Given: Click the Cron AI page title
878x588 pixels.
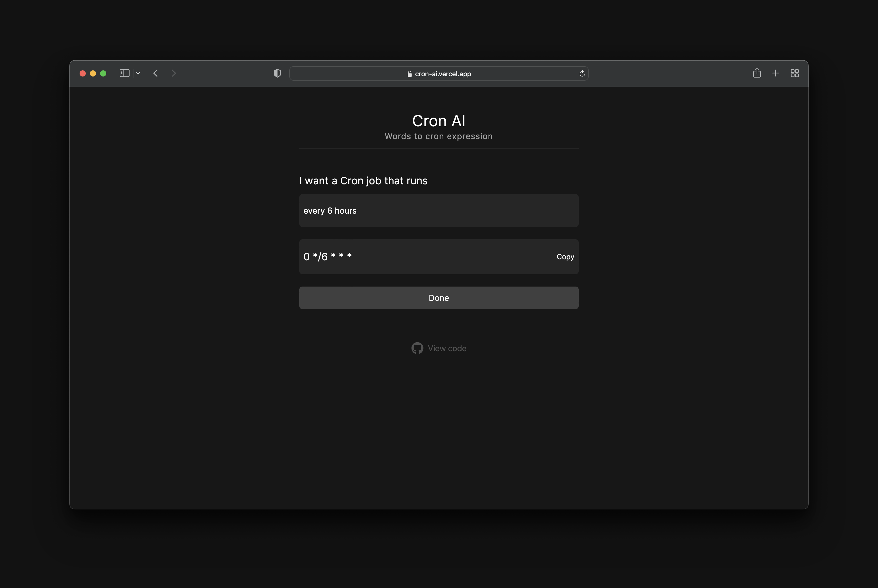Looking at the screenshot, I should tap(439, 121).
